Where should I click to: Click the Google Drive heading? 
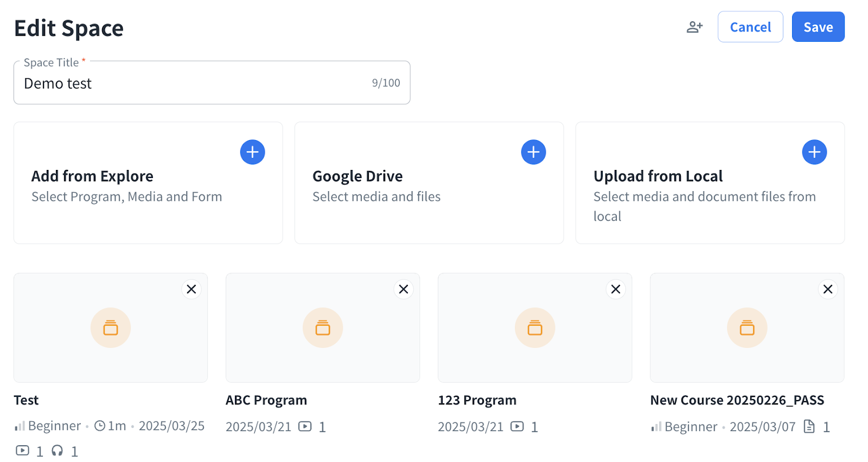[358, 176]
